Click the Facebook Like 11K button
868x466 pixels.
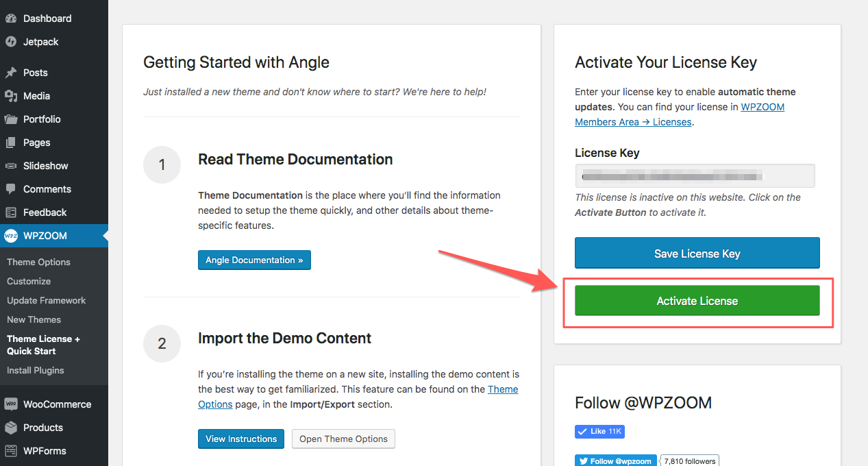599,431
